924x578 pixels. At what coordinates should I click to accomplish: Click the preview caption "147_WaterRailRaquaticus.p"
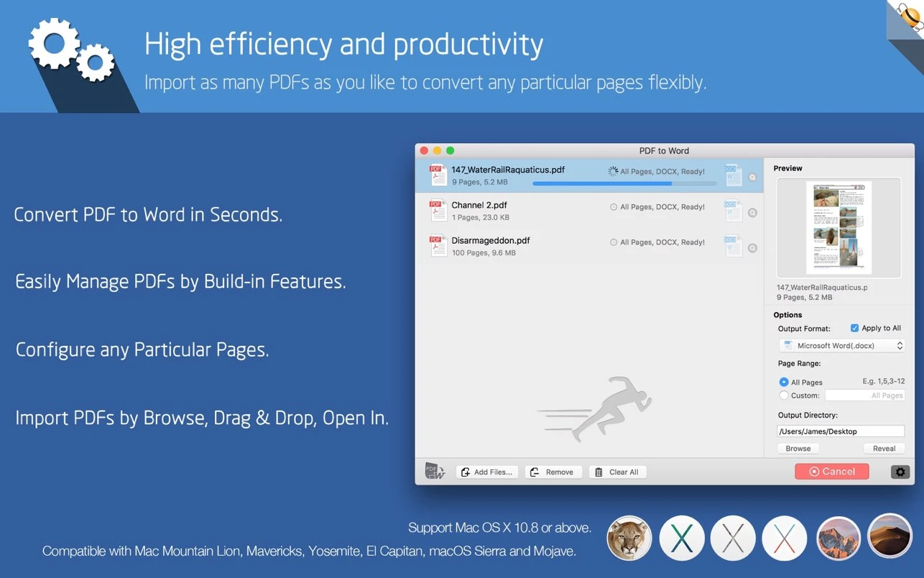click(x=822, y=288)
